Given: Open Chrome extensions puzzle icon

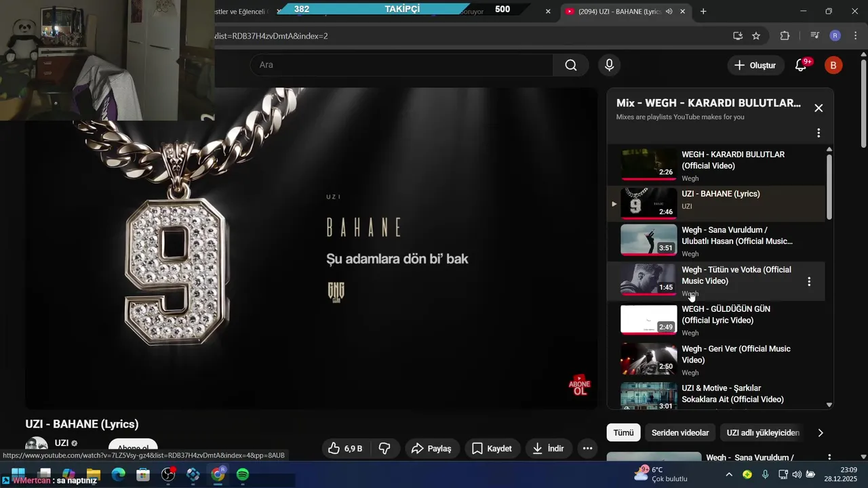Looking at the screenshot, I should (x=785, y=36).
